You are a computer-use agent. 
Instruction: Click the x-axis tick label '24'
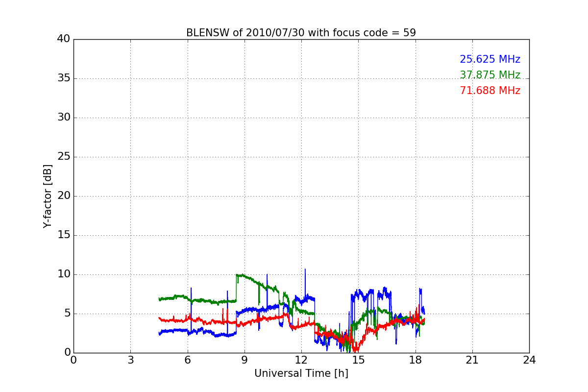529,360
